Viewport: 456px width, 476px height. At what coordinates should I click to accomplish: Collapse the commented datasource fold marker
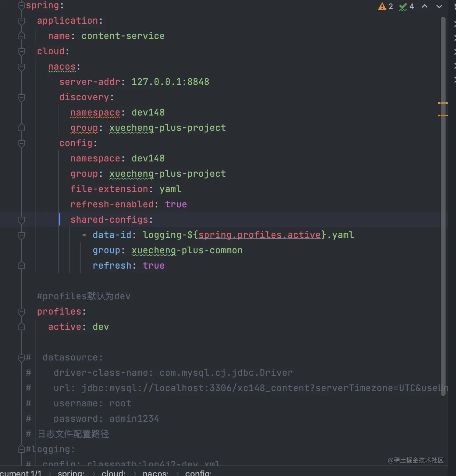[22, 358]
